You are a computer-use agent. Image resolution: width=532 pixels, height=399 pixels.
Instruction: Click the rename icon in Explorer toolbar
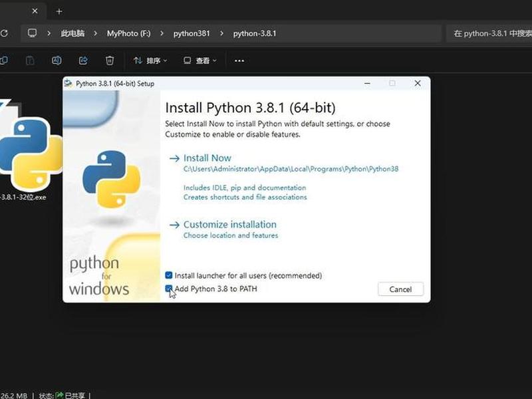coord(57,61)
